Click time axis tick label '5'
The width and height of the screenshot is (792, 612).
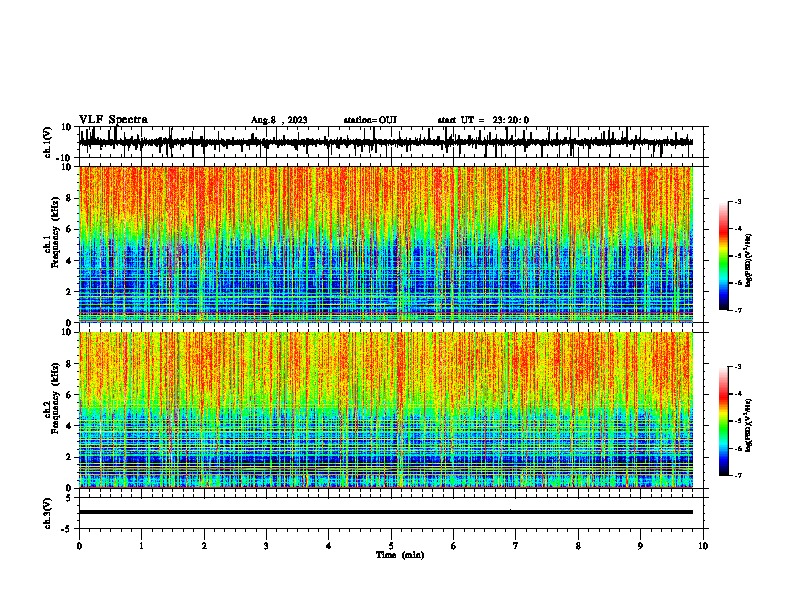[391, 546]
